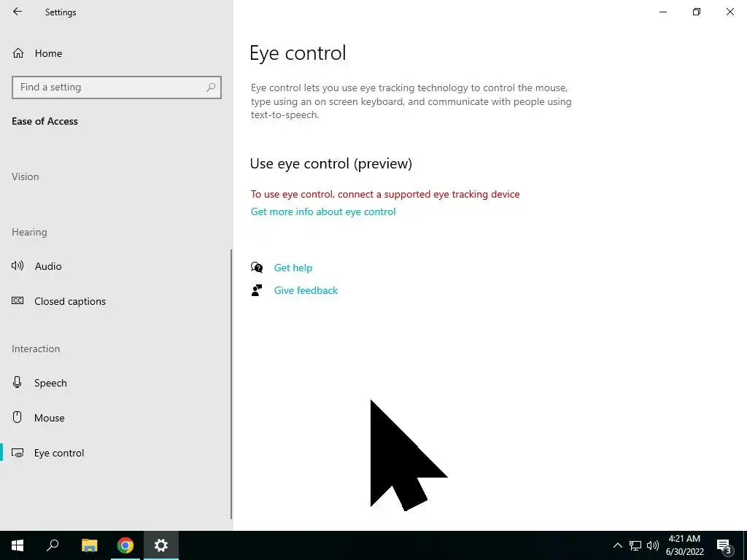Viewport: 747px width, 560px height.
Task: Open the Give feedback link
Action: pyautogui.click(x=306, y=290)
